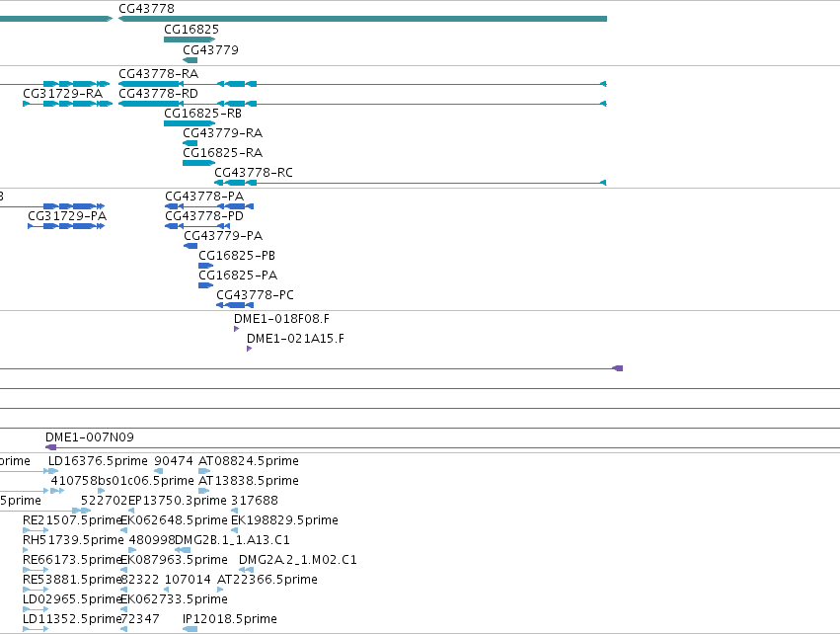Click the IP12018.5prime EST label

pos(230,619)
